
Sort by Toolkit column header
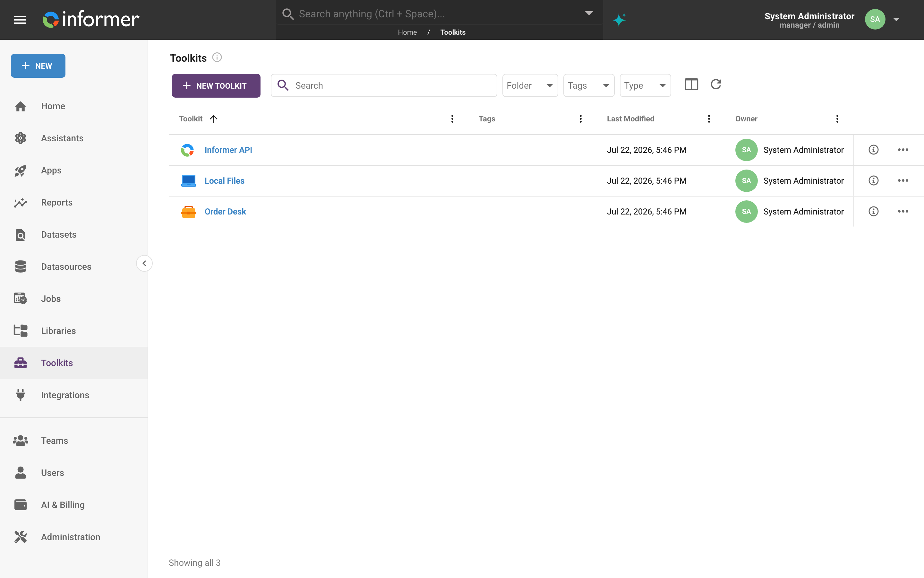191,119
